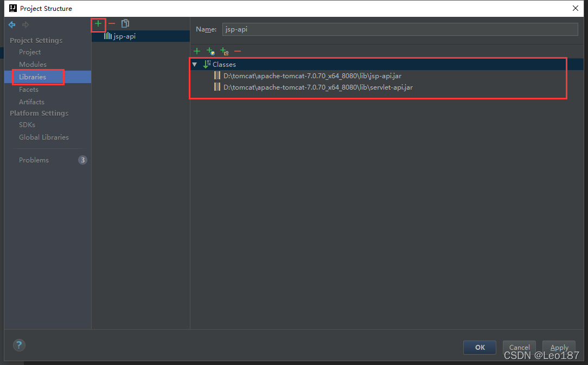Open help with question mark icon
The width and height of the screenshot is (588, 365).
[19, 345]
